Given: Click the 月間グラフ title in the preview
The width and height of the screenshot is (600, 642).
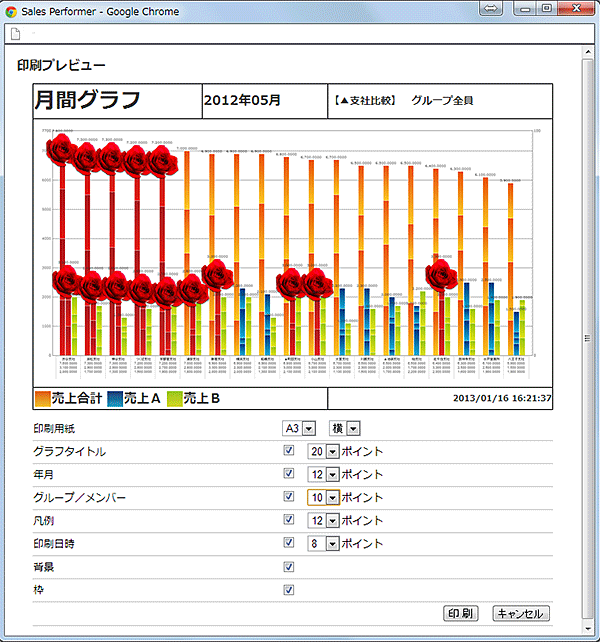Looking at the screenshot, I should (86, 100).
